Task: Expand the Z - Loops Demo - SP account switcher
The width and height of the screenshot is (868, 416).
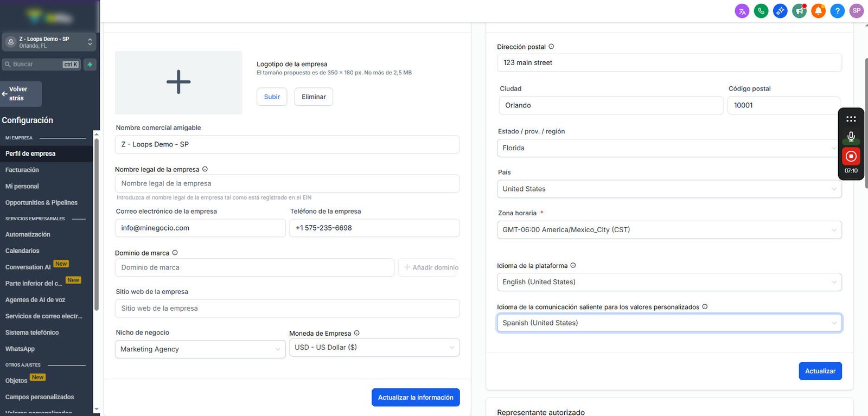Action: click(49, 42)
